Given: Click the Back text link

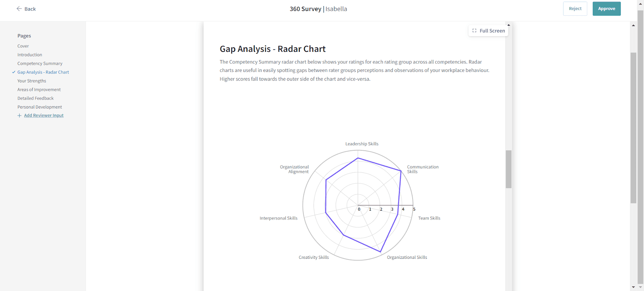Looking at the screenshot, I should coord(30,9).
